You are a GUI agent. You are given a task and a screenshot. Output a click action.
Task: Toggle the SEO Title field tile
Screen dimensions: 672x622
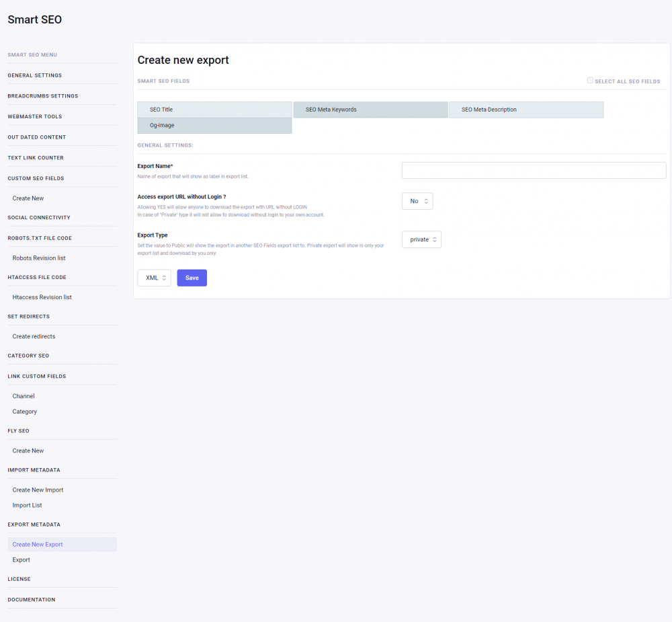(214, 110)
